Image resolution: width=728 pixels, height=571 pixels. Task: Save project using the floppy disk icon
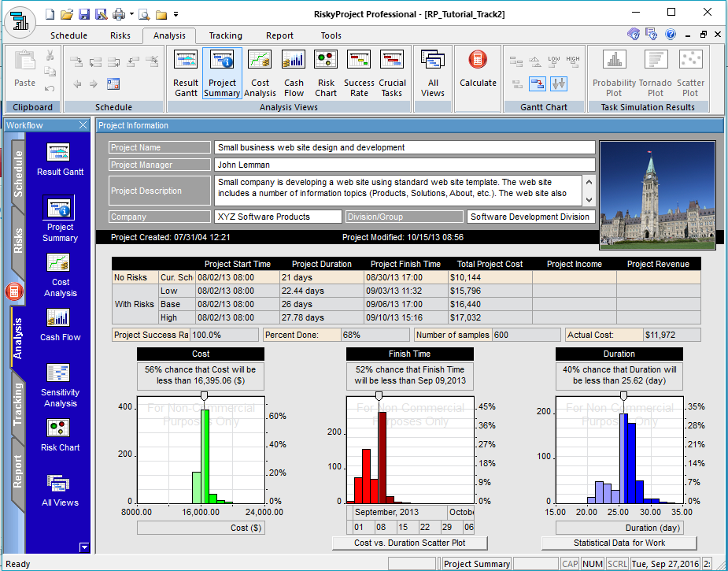[84, 14]
